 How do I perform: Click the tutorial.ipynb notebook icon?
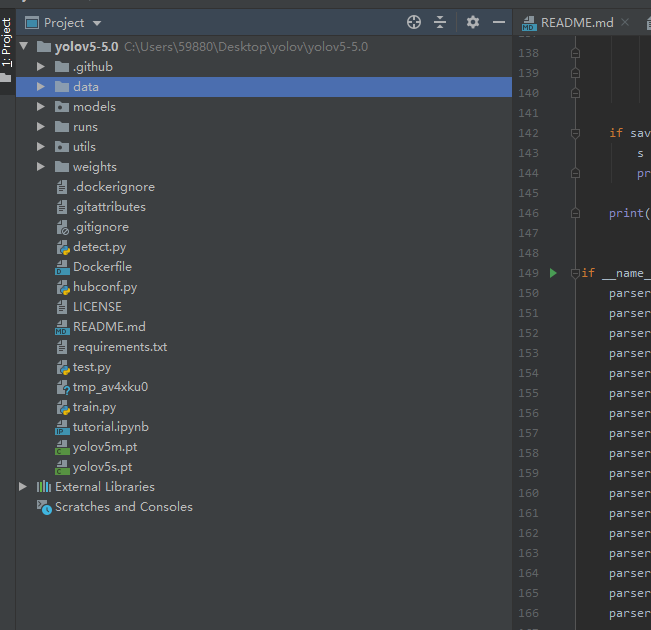tap(62, 427)
